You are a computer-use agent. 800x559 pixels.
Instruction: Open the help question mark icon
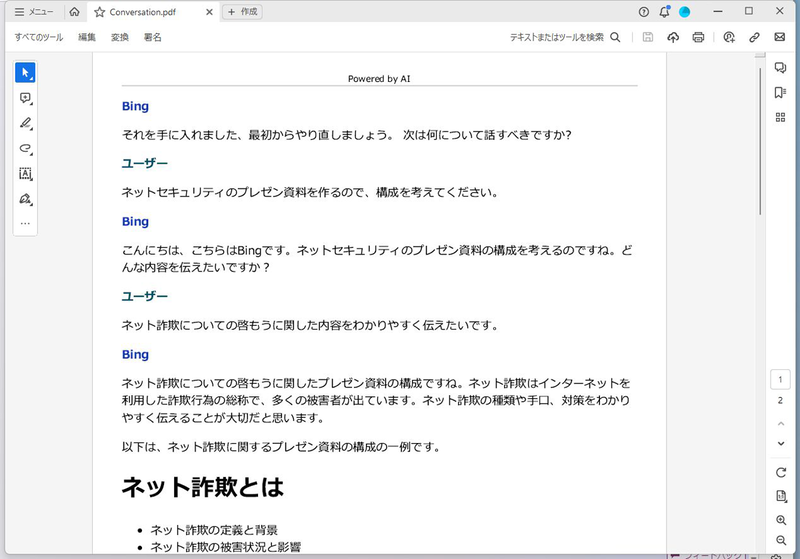pyautogui.click(x=644, y=12)
